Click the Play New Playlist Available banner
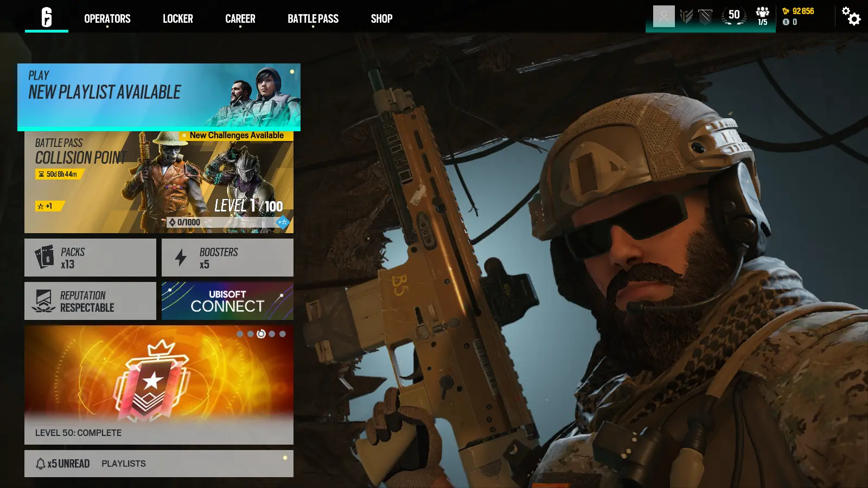 point(159,97)
